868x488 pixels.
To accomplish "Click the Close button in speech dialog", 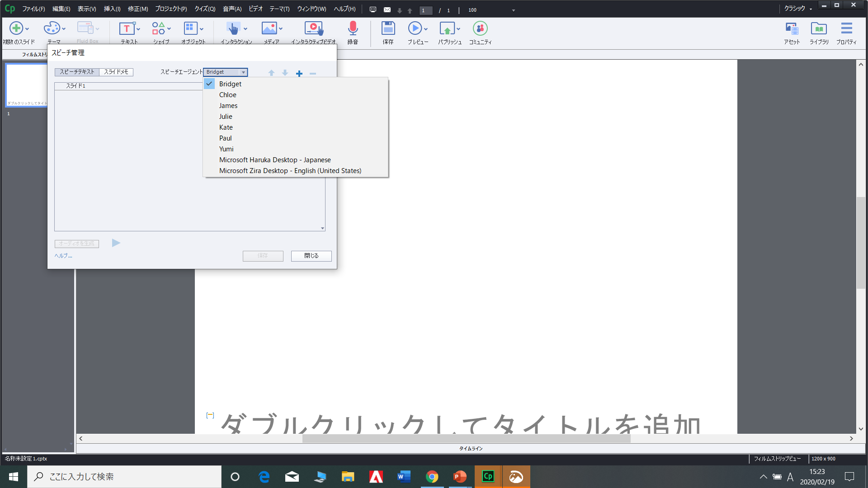I will 311,256.
